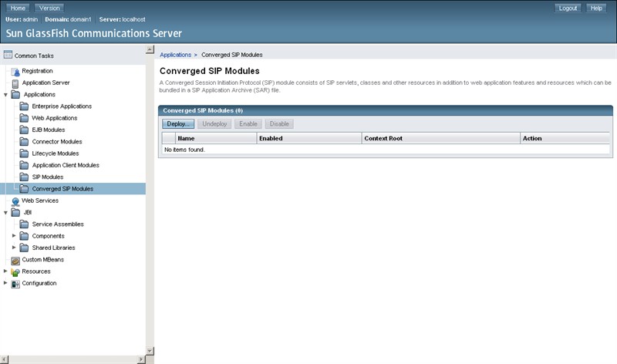Select Custom MBeans tree item
The width and height of the screenshot is (617, 364).
click(43, 260)
